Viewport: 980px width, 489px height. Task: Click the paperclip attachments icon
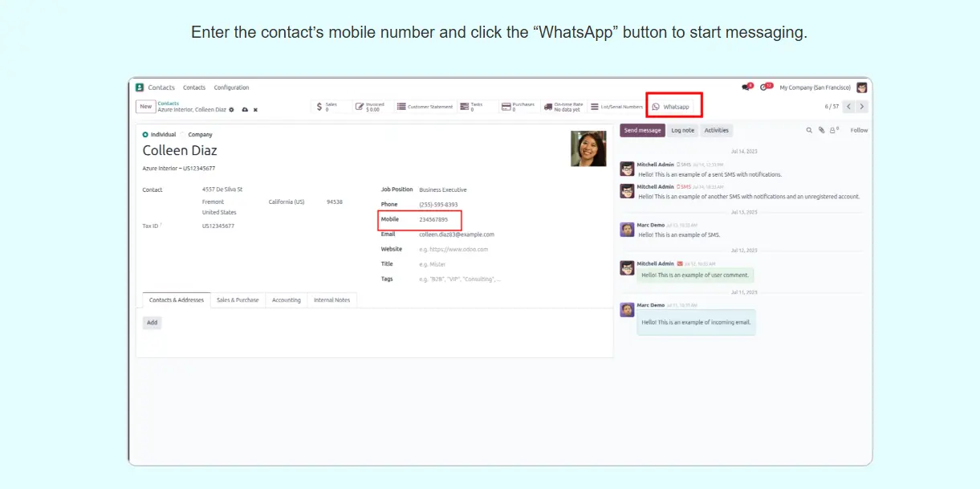pos(821,130)
